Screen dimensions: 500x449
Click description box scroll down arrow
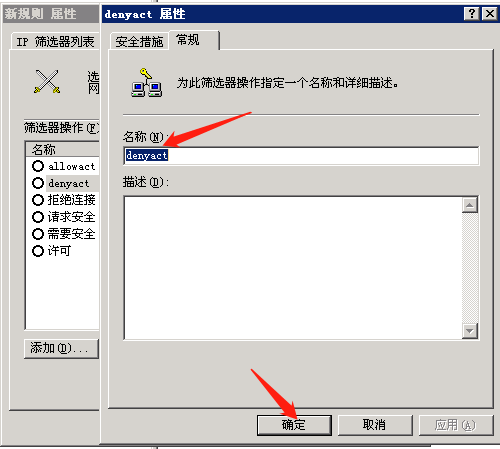470,331
